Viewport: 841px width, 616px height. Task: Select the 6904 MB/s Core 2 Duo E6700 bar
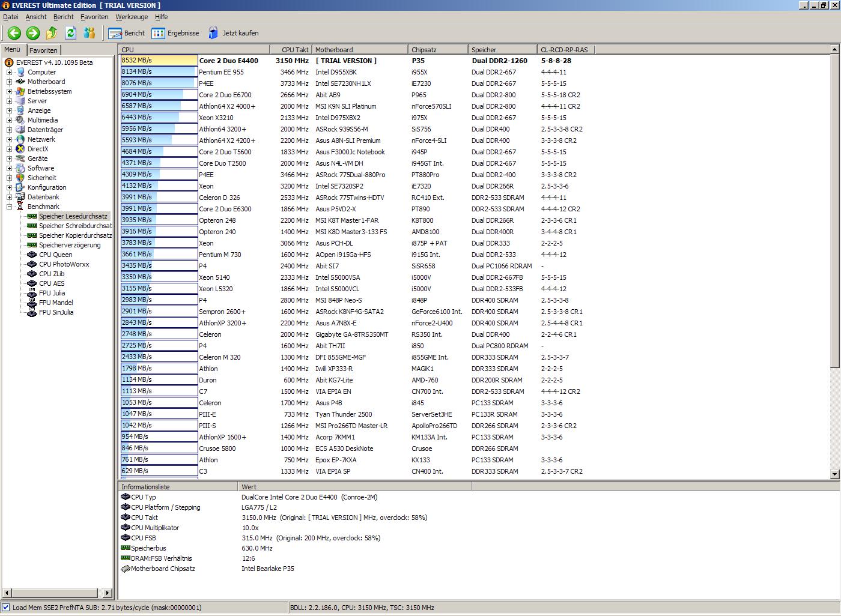[x=159, y=94]
